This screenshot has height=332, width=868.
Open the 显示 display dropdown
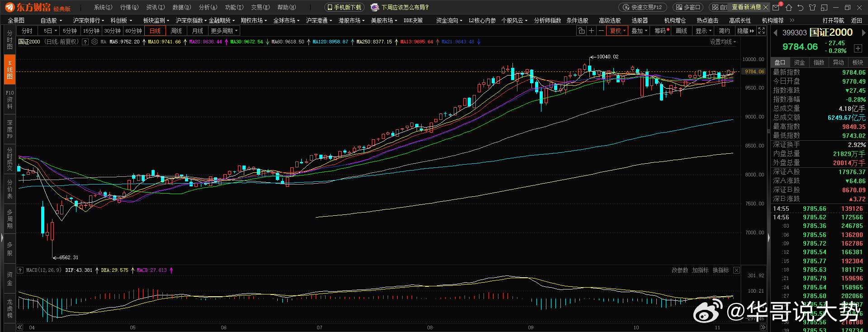(x=703, y=31)
